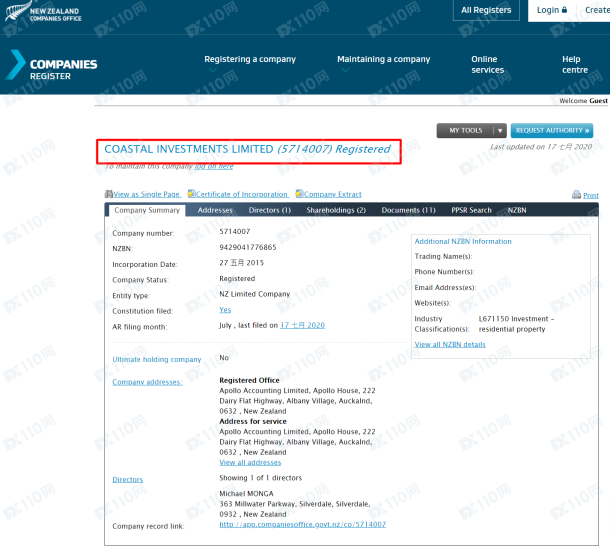Click the NZ Limited Company entity type
The image size is (610, 548).
254,294
